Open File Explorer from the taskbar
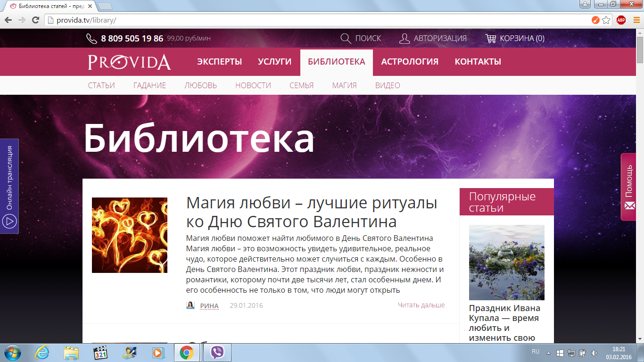Viewport: 644px width, 362px height. pos(72,353)
